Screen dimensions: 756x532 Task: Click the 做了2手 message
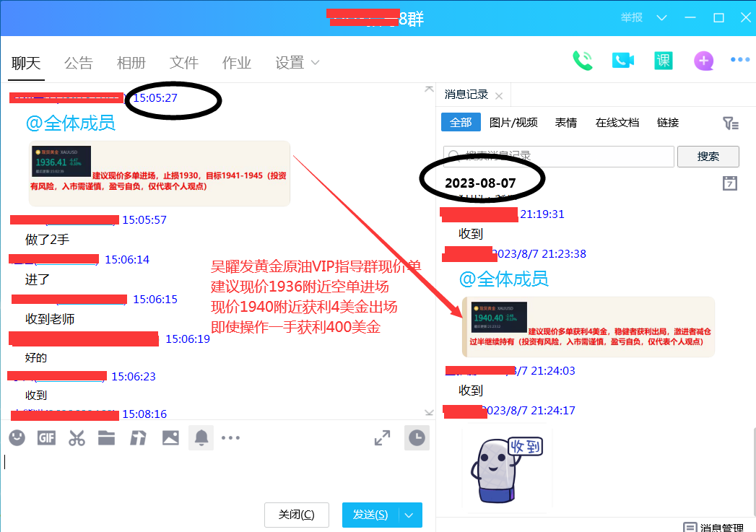coord(47,240)
